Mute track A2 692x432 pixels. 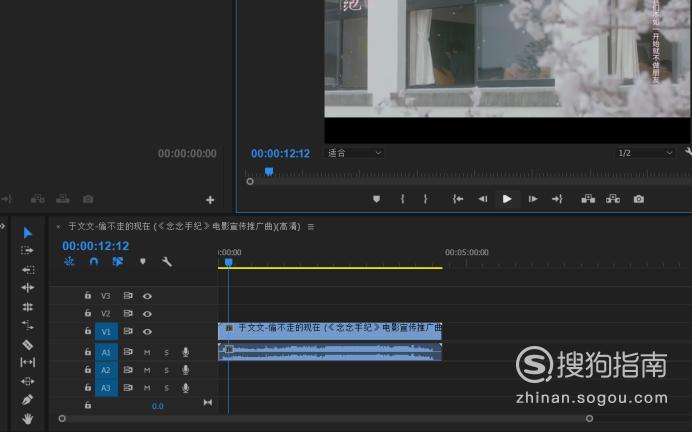[147, 370]
